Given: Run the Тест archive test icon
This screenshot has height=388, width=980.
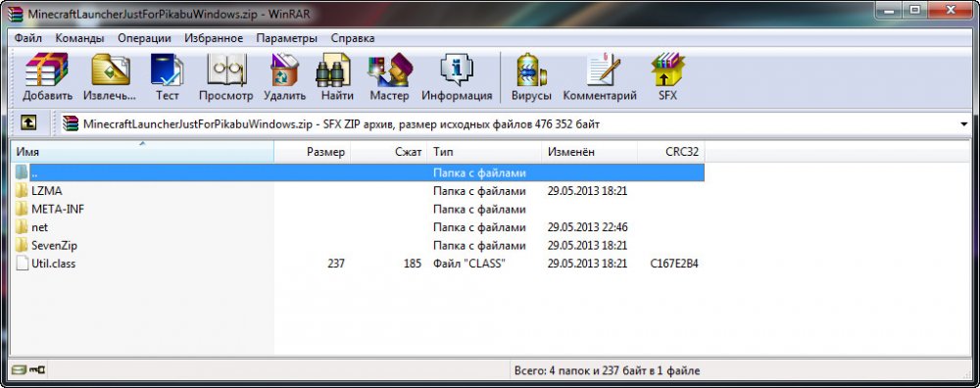Looking at the screenshot, I should (x=167, y=70).
